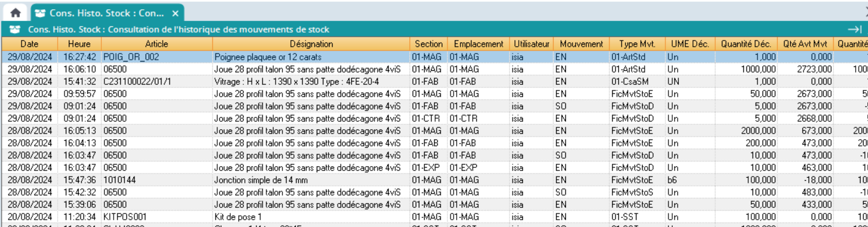The image size is (868, 227).
Task: Click the Emplacement column header
Action: [478, 44]
